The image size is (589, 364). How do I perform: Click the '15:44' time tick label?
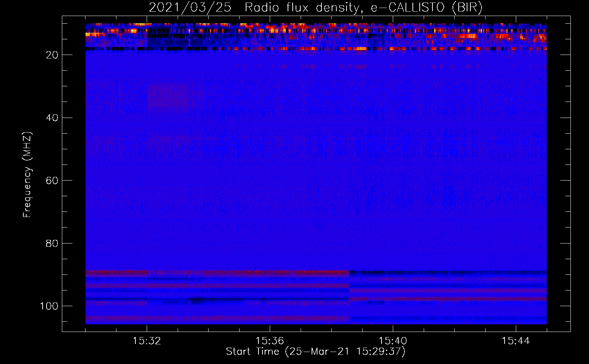pyautogui.click(x=516, y=341)
